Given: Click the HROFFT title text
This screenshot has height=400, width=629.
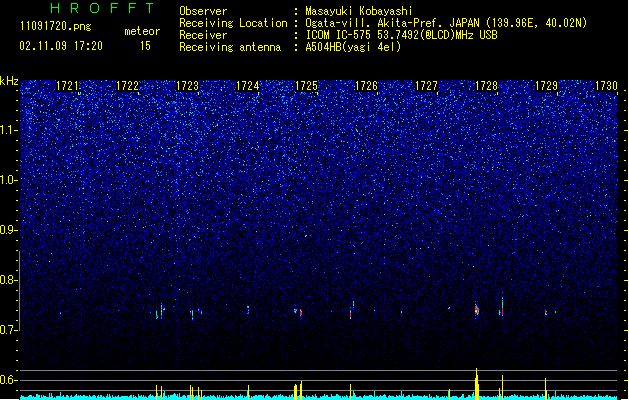Looking at the screenshot, I should pyautogui.click(x=103, y=8).
